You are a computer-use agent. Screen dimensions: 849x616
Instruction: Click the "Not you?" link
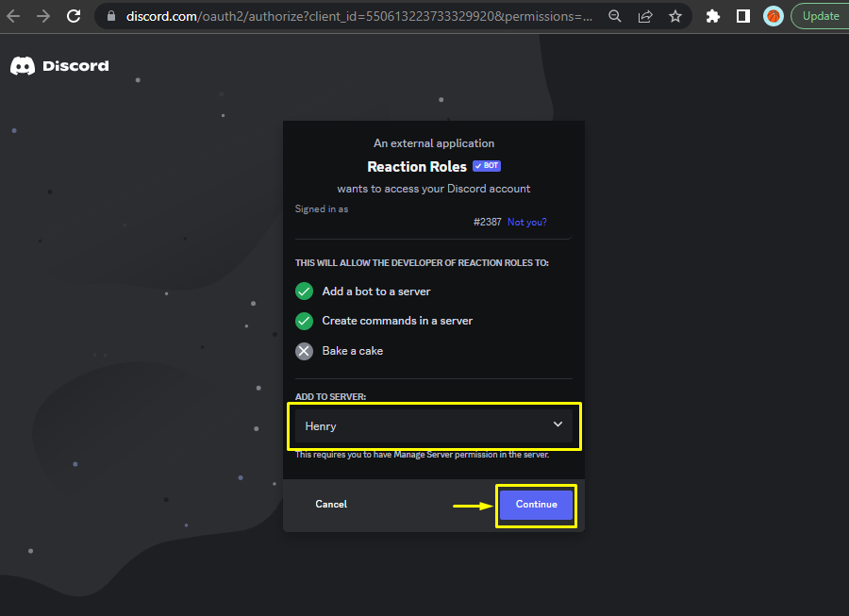pyautogui.click(x=526, y=222)
